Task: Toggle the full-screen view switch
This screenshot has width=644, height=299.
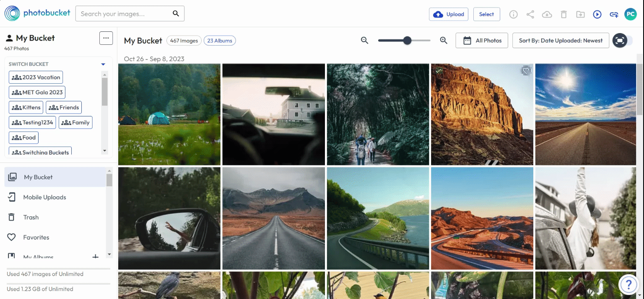Action: [623, 40]
